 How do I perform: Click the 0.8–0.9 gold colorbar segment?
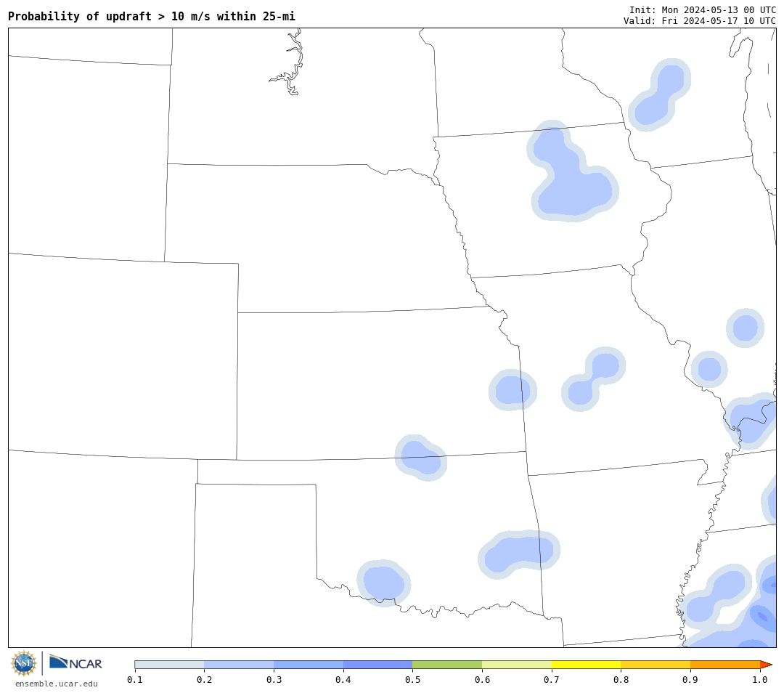click(x=656, y=665)
